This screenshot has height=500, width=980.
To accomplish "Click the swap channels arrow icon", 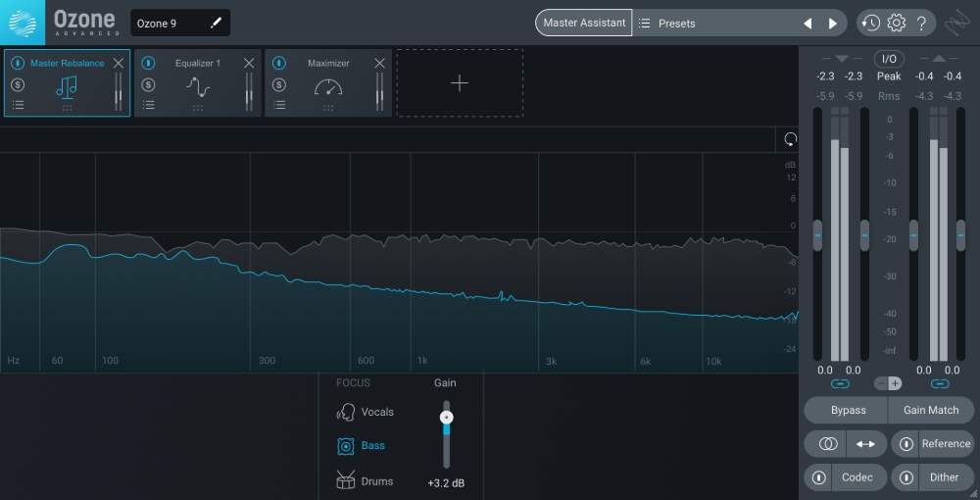I will 865,444.
